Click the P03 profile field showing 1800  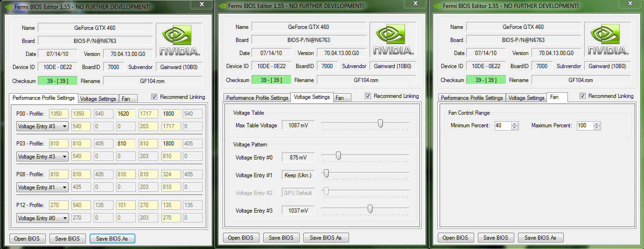pos(171,144)
